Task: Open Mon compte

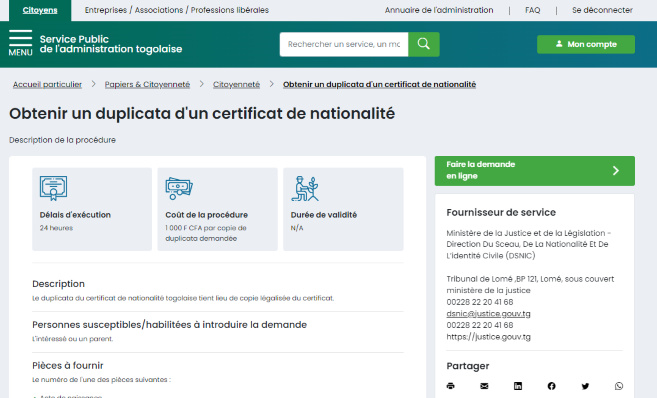Action: [x=586, y=44]
